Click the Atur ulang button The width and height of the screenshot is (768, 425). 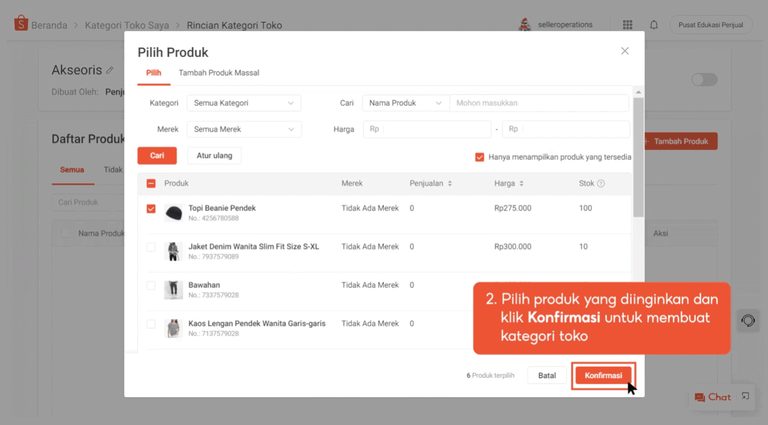[215, 156]
